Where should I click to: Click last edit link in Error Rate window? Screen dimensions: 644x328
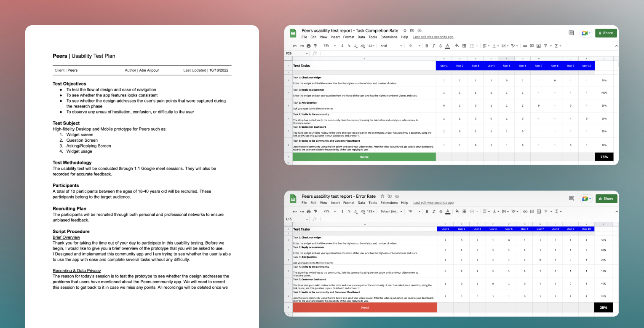click(x=433, y=203)
